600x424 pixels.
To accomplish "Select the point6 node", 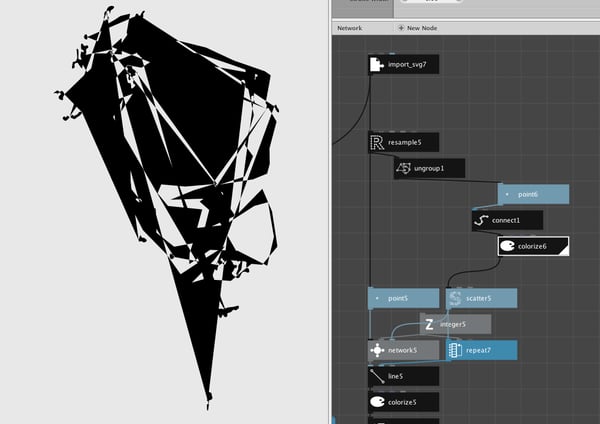I will (533, 194).
